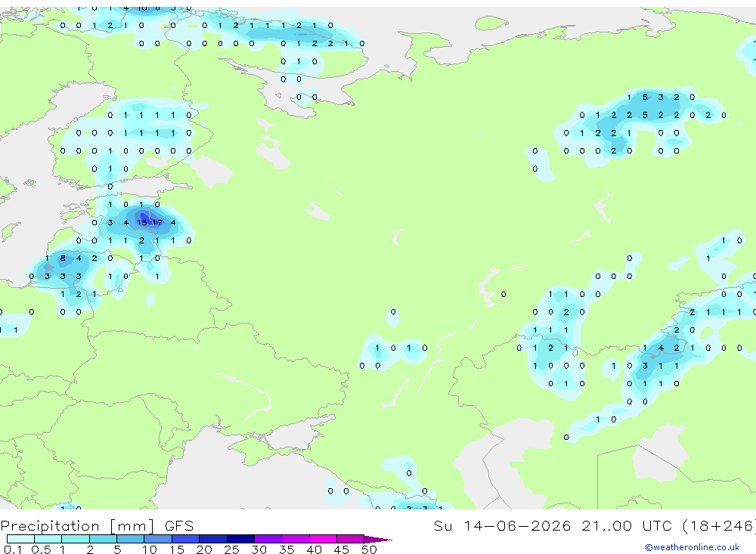The height and width of the screenshot is (554, 756).
Task: Click the 'Precipitation [mm] GFS' title
Action: pyautogui.click(x=97, y=525)
